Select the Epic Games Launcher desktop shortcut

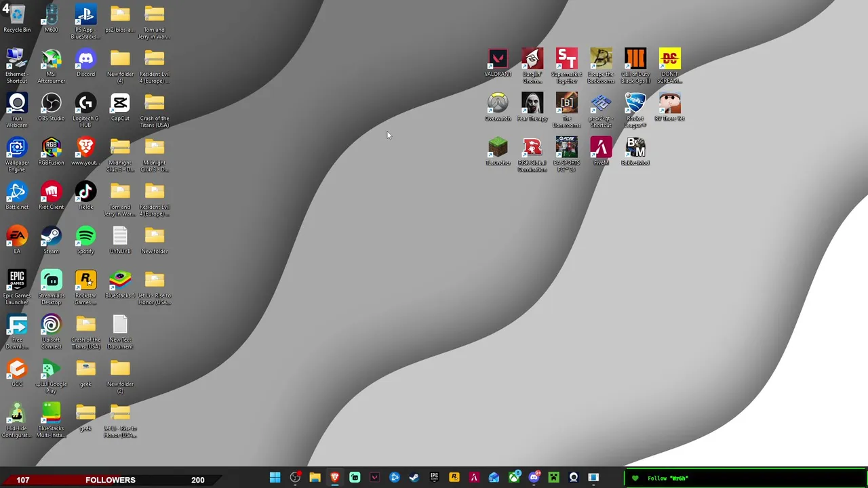17,287
